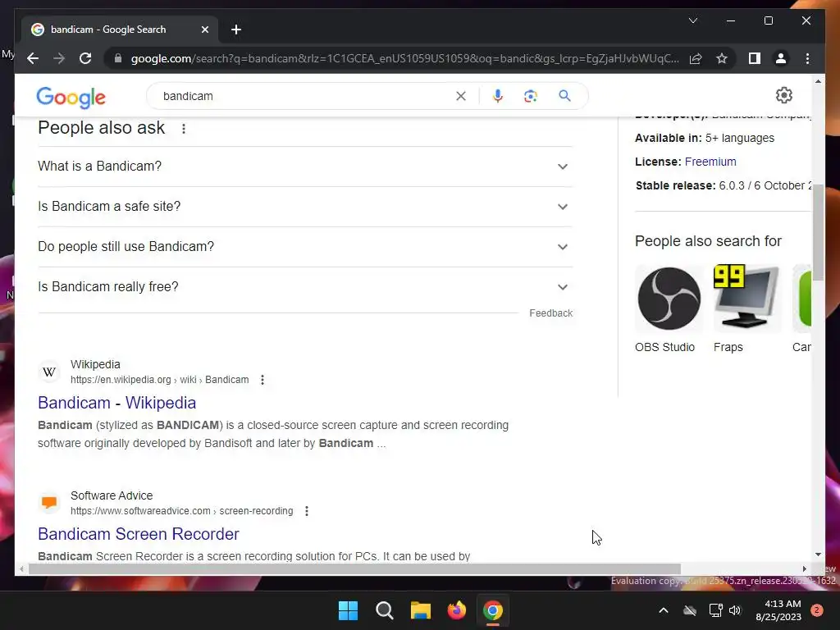The height and width of the screenshot is (630, 840).
Task: Open Wikipedia result options menu
Action: 262,380
